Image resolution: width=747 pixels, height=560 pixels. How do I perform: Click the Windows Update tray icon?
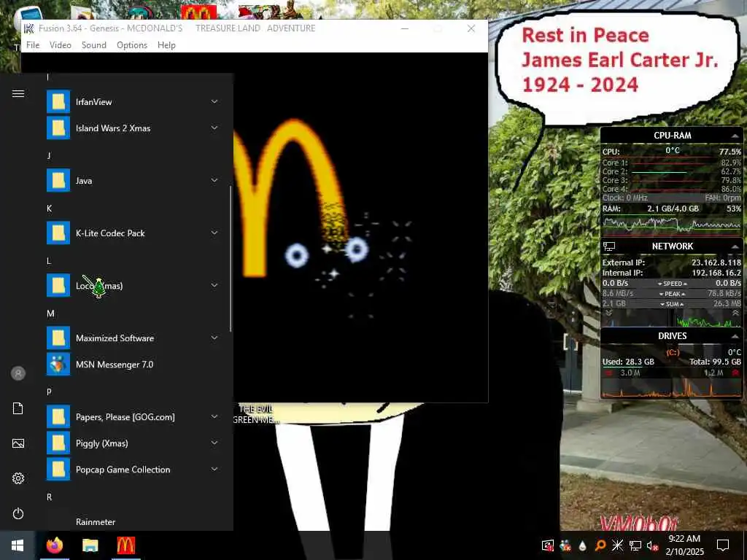tap(548, 545)
